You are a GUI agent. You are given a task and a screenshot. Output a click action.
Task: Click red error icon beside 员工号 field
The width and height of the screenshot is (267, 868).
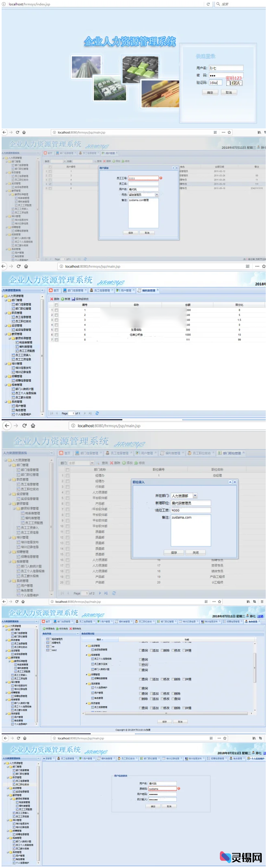tap(161, 178)
